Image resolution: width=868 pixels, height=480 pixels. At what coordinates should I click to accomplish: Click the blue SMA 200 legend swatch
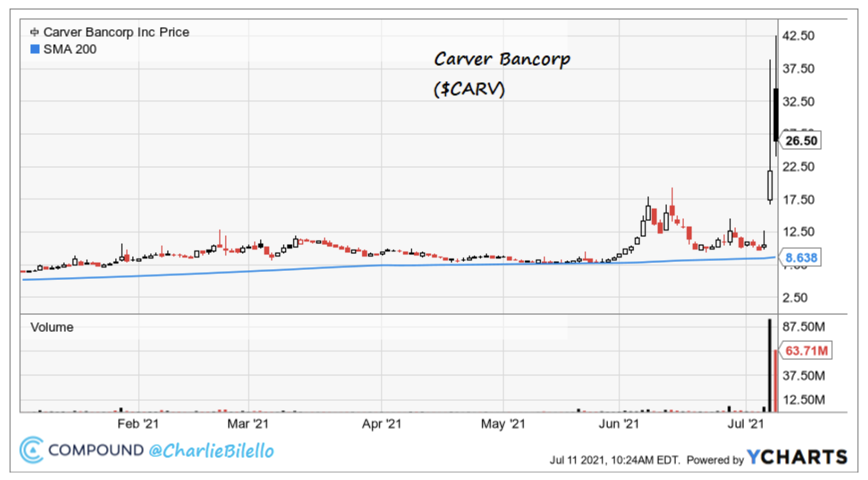[x=35, y=49]
